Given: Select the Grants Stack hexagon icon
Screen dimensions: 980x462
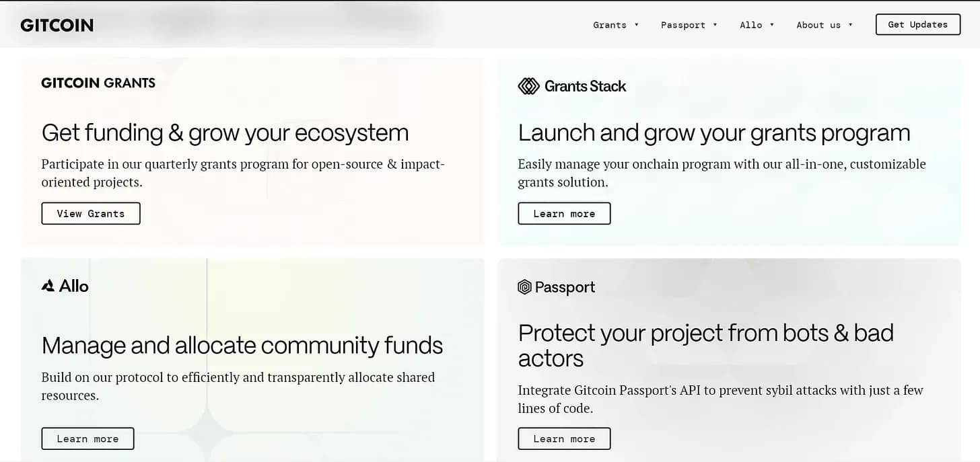Looking at the screenshot, I should 528,86.
